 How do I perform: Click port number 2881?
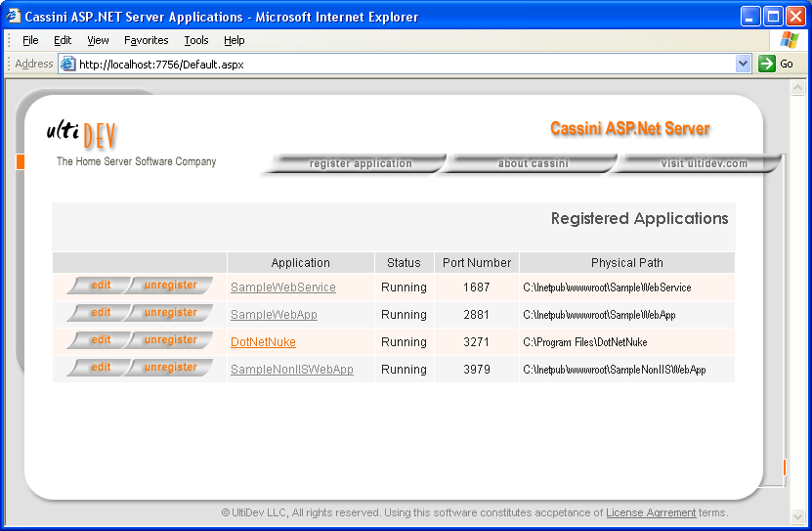pos(477,315)
